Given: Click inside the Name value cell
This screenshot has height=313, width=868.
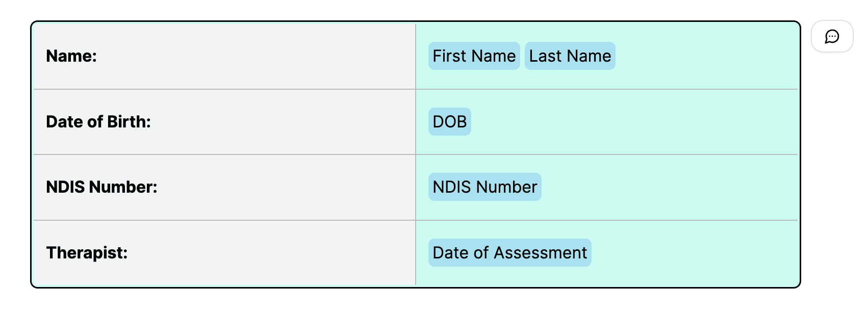Looking at the screenshot, I should point(688,56).
